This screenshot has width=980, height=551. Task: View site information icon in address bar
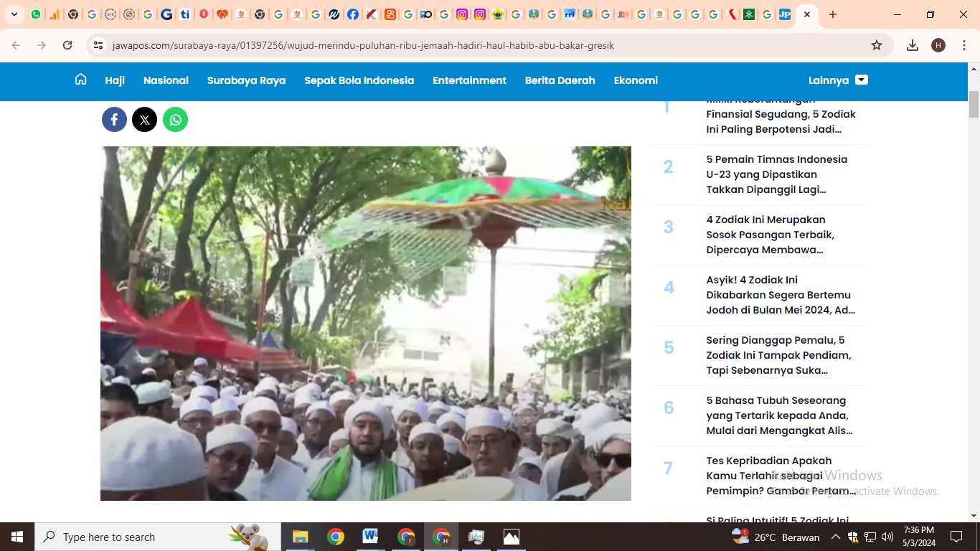tap(99, 45)
